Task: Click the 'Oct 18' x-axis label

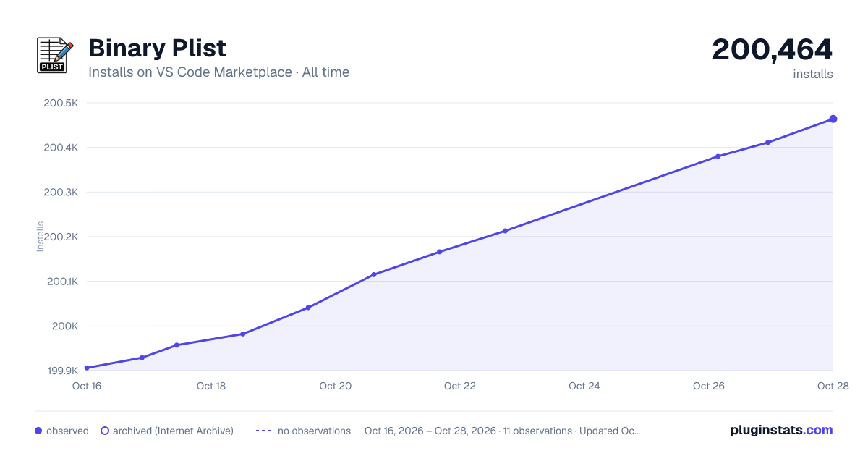Action: point(211,386)
